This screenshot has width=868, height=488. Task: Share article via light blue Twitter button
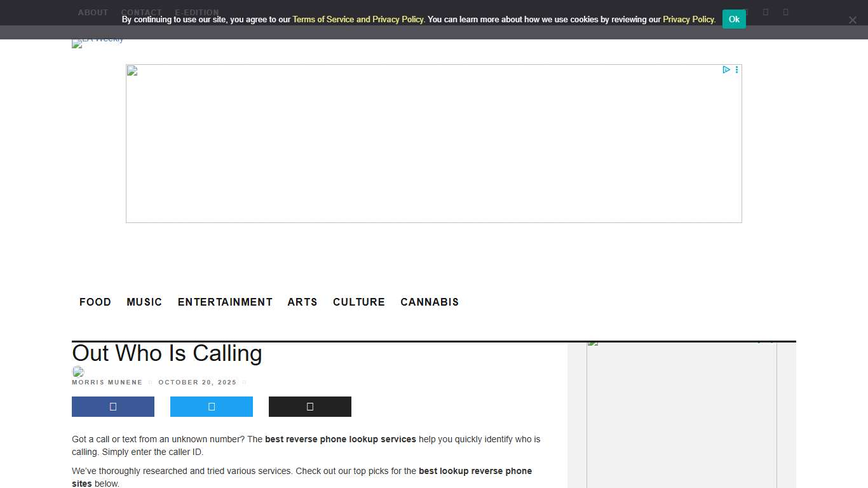212,407
